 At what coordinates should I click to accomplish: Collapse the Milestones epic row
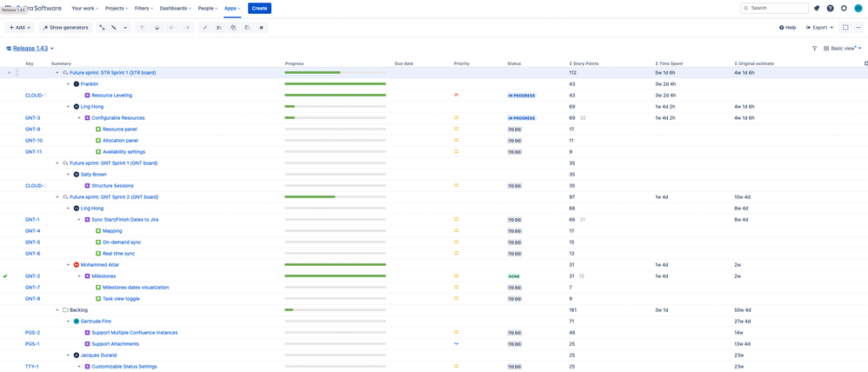pyautogui.click(x=80, y=276)
